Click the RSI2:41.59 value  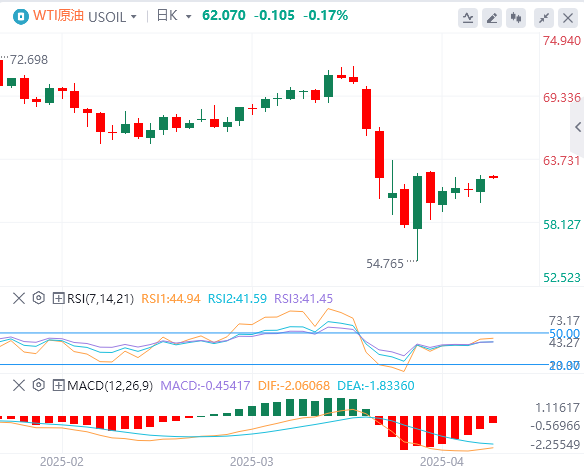(237, 299)
